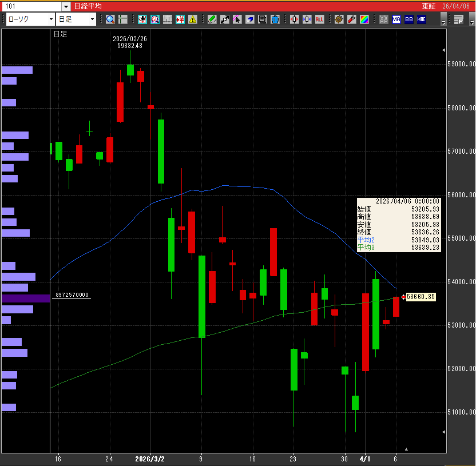
Task: Open the rainbow color settings icon
Action: pos(364,19)
